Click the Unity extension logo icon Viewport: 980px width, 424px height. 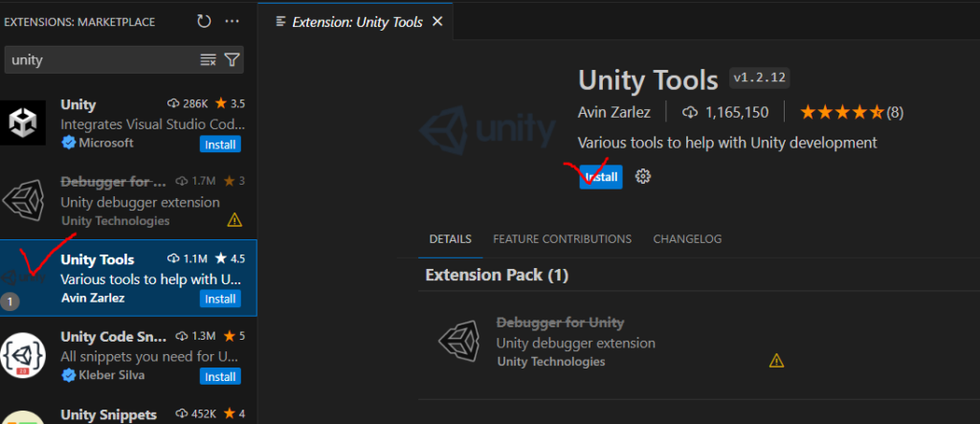click(x=23, y=122)
